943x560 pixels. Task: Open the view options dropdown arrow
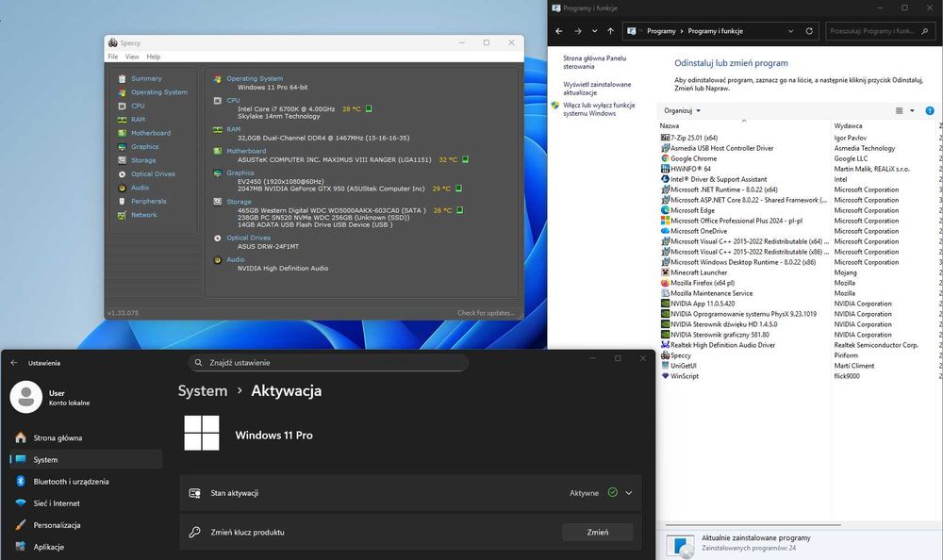912,110
